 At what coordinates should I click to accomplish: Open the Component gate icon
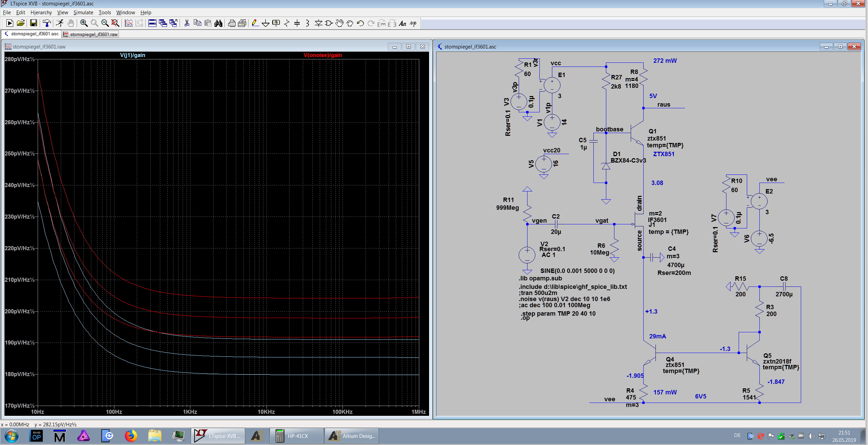click(329, 23)
